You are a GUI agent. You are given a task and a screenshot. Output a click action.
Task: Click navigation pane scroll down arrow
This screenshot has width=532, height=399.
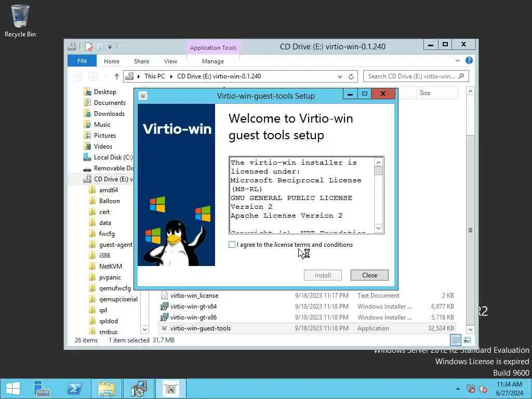tap(145, 329)
